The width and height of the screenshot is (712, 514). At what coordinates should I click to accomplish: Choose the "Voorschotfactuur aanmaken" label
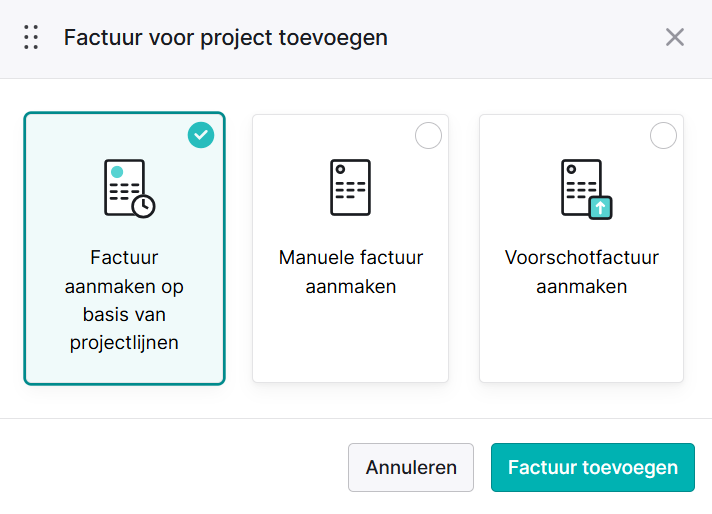click(581, 272)
